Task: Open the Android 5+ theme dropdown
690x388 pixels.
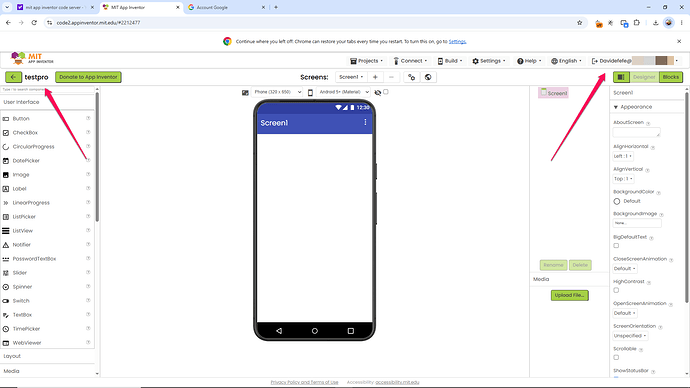Action: [x=343, y=92]
